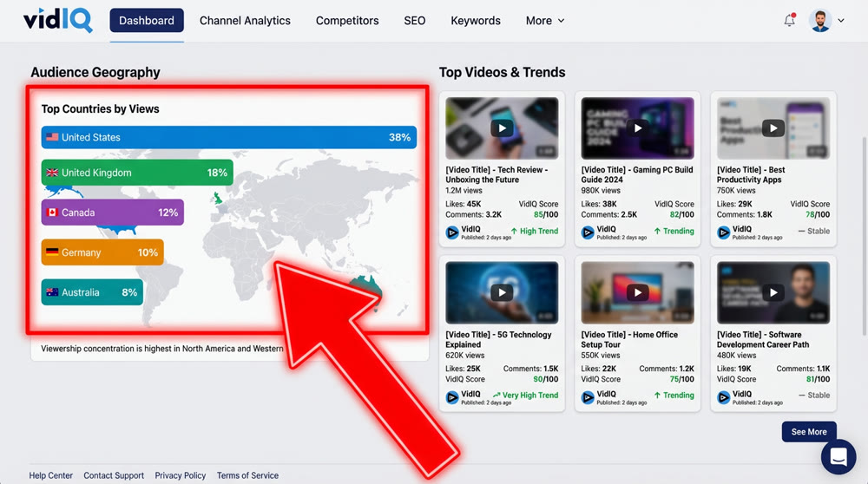Click the Very High Trend indicator
868x484 pixels.
(525, 396)
